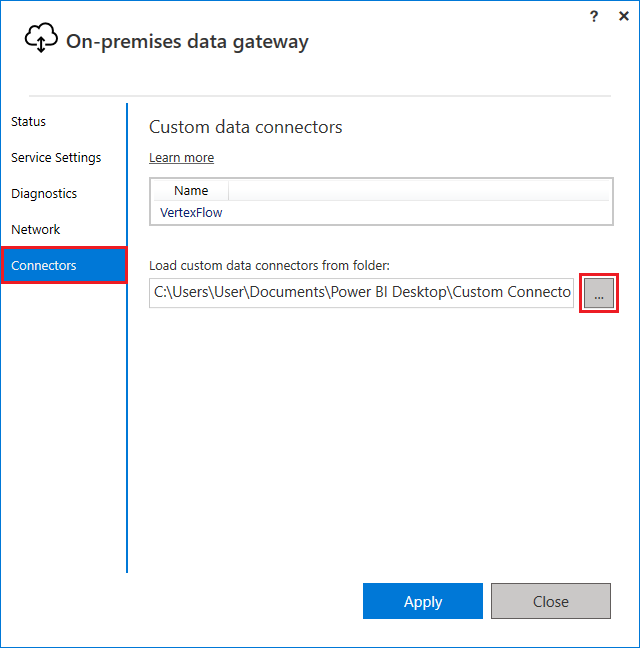Click the cloud gateway logo icon
Screen dimensions: 640x648
(x=41, y=39)
